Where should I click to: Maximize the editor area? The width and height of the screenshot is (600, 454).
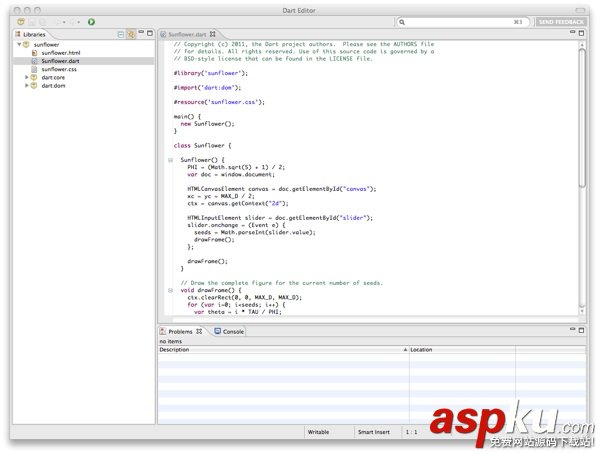pos(581,33)
